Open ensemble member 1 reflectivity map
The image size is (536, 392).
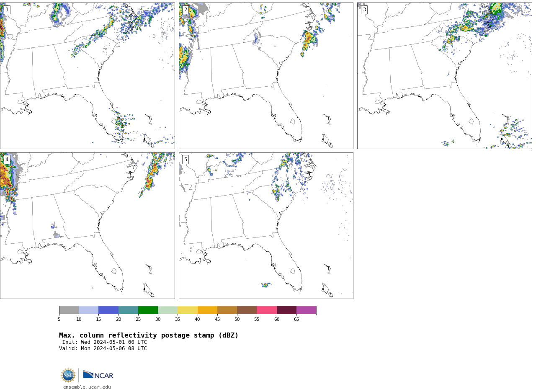[x=87, y=76]
